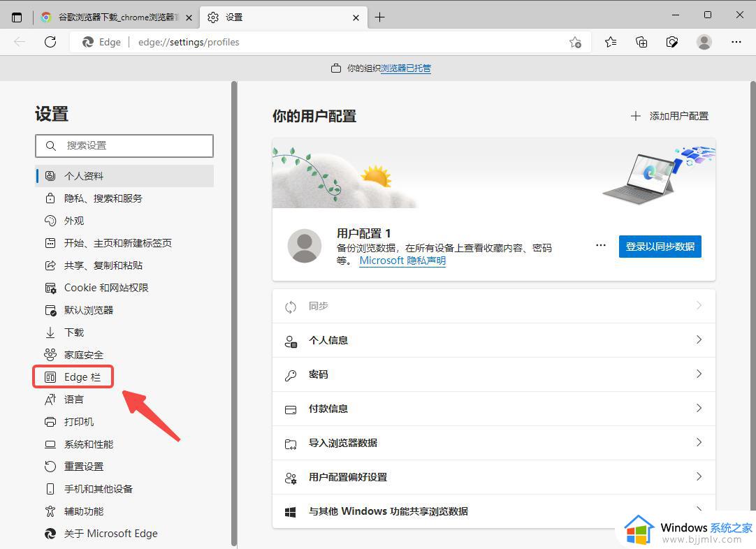Open the Favorites list icon
Viewport: 756px width, 549px height.
coord(611,43)
